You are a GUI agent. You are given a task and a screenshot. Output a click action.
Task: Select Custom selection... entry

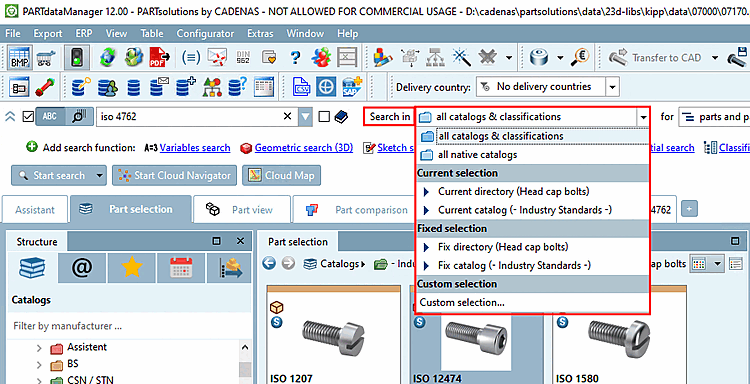tap(532, 303)
